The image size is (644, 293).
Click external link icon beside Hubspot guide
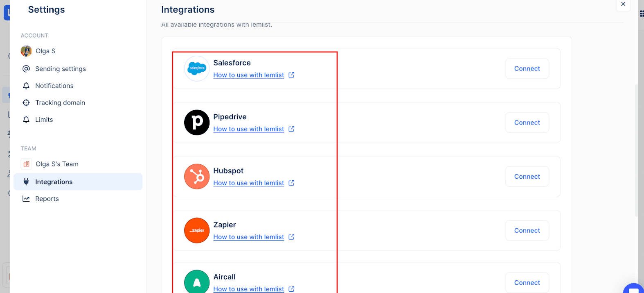pyautogui.click(x=291, y=183)
